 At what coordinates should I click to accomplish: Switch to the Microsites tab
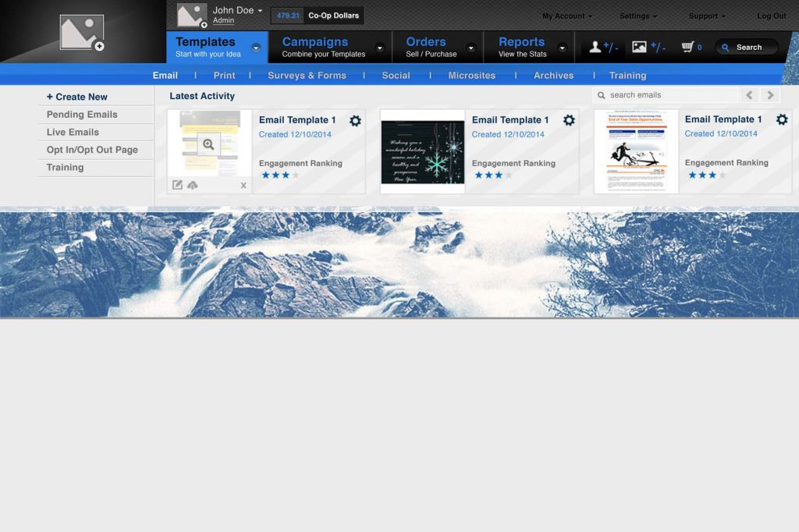tap(471, 76)
